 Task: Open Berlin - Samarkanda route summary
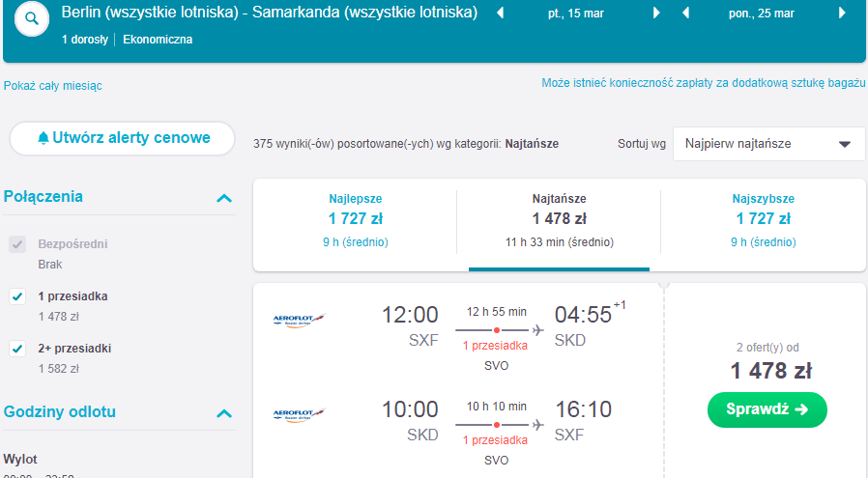tap(269, 13)
